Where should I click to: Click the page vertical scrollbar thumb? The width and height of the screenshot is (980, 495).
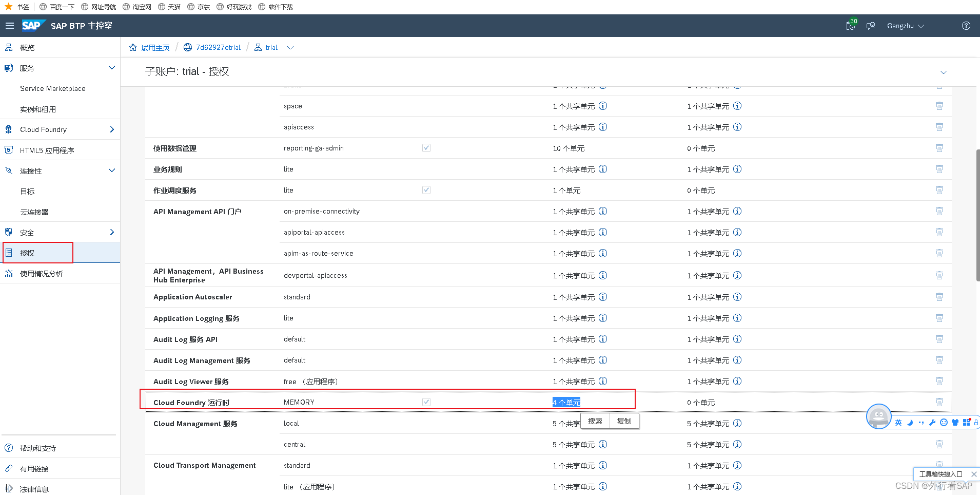point(978,216)
